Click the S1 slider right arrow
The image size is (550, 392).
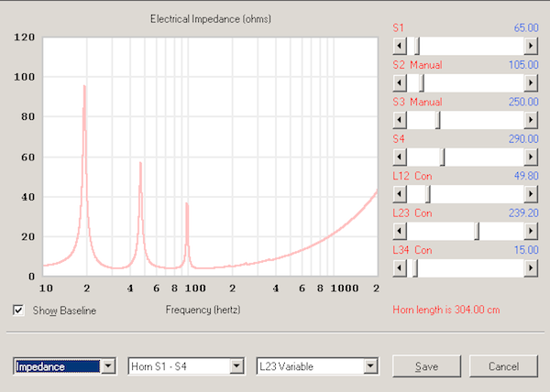(531, 46)
